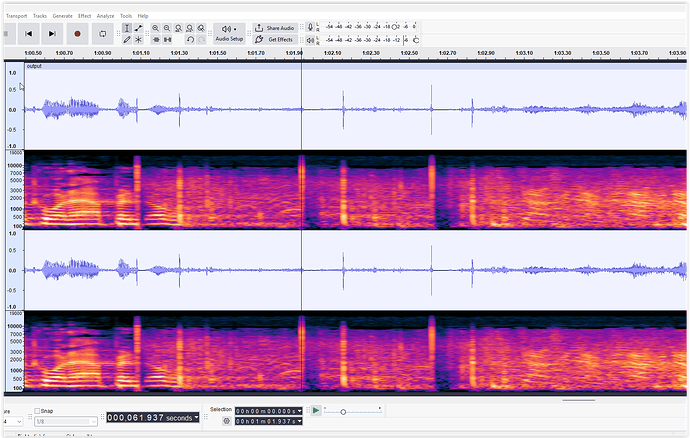Open the Analyze menu
The height and width of the screenshot is (438, 690).
(105, 17)
